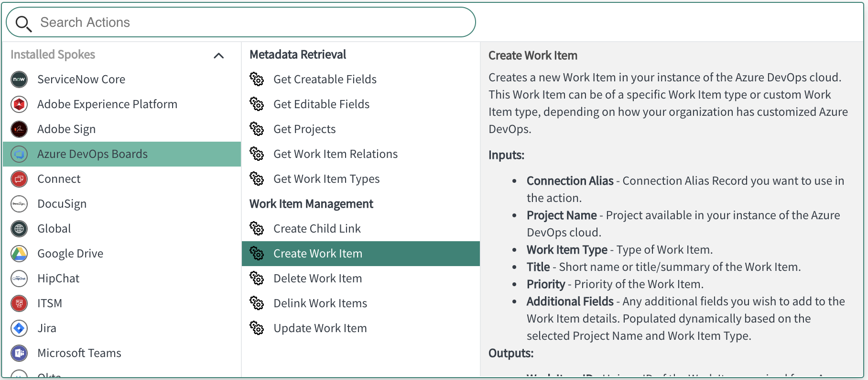Select the Microsoft Teams icon
Image resolution: width=868 pixels, height=380 pixels.
click(x=19, y=353)
